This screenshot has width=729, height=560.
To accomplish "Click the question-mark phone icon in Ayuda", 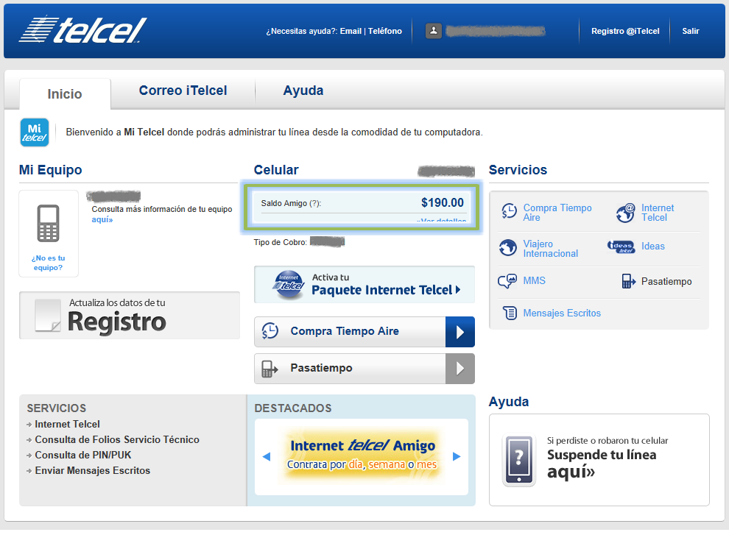I will pyautogui.click(x=519, y=461).
